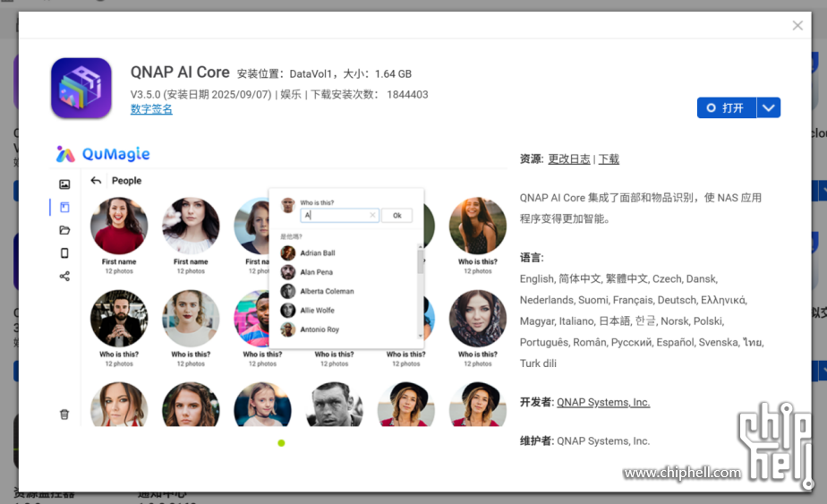The width and height of the screenshot is (827, 504).
Task: Click the back arrow next to People
Action: (x=96, y=181)
